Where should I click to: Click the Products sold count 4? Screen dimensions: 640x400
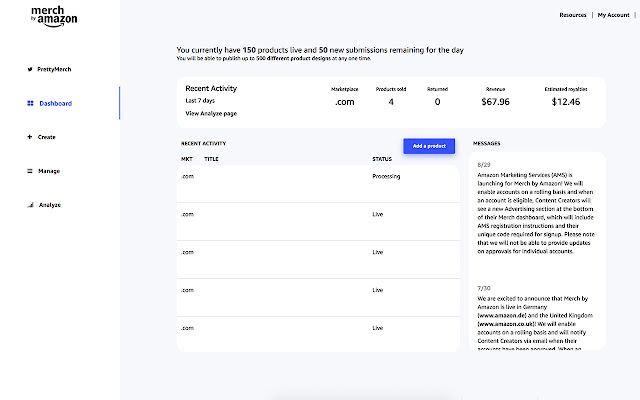[x=391, y=102]
